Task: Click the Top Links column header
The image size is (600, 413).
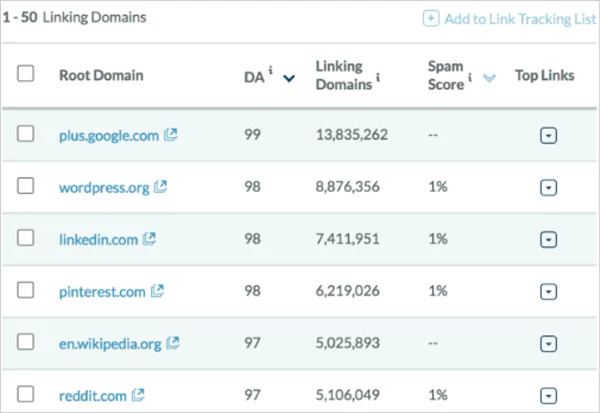Action: 545,75
